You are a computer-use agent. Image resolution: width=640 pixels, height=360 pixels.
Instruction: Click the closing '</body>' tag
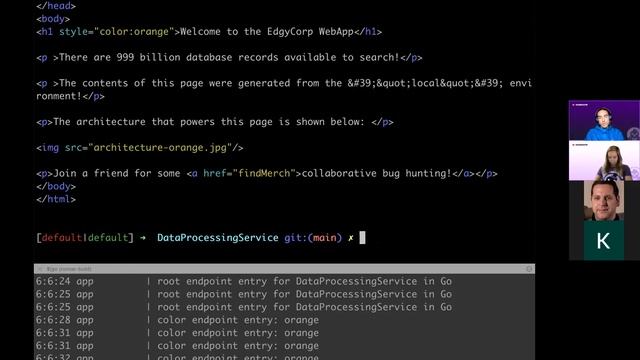click(x=56, y=186)
